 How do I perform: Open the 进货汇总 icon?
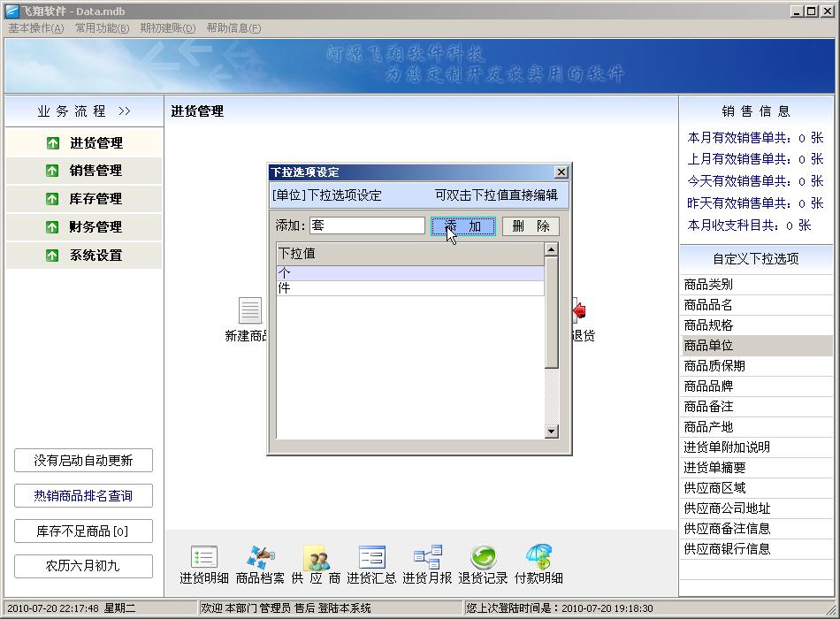coord(371,558)
